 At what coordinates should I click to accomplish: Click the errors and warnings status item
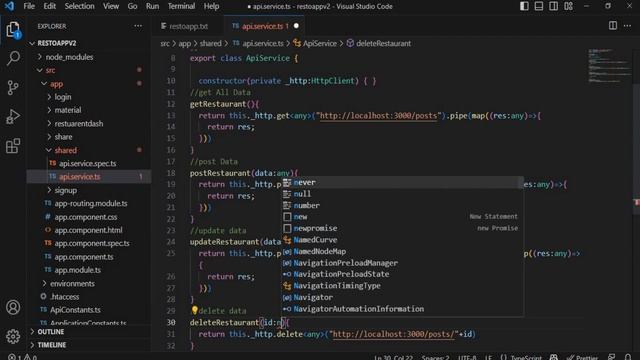pyautogui.click(x=22, y=357)
